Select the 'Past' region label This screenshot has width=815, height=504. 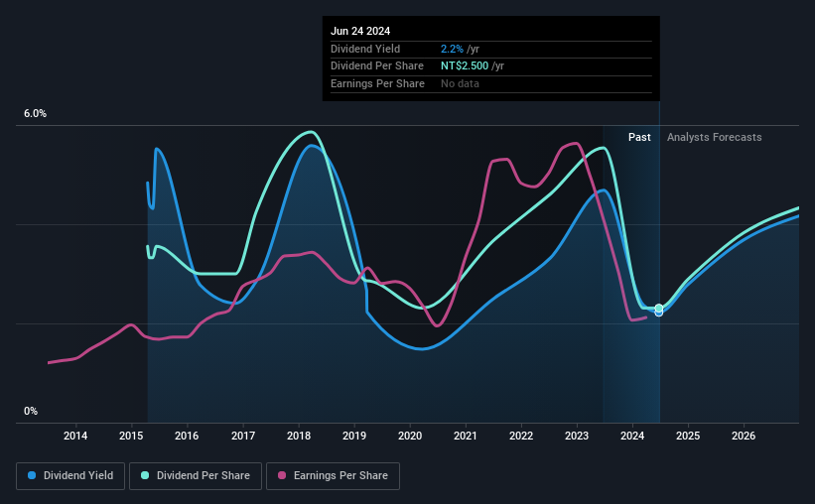[x=639, y=137]
